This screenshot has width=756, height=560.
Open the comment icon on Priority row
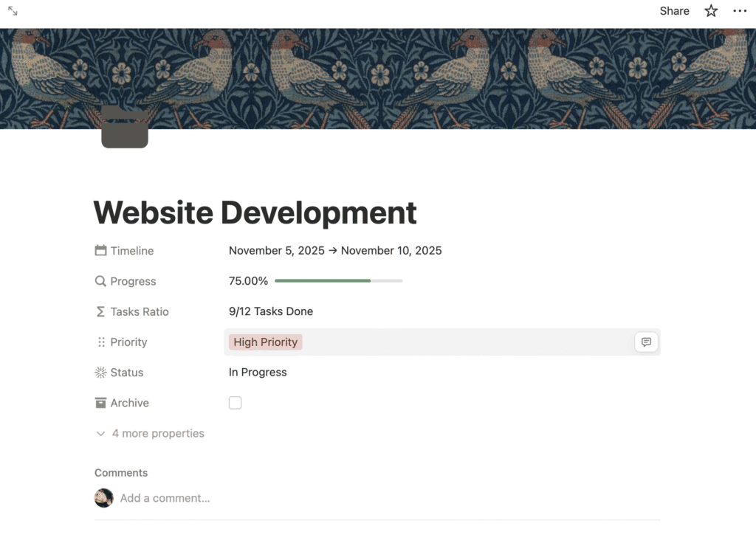[x=646, y=342]
